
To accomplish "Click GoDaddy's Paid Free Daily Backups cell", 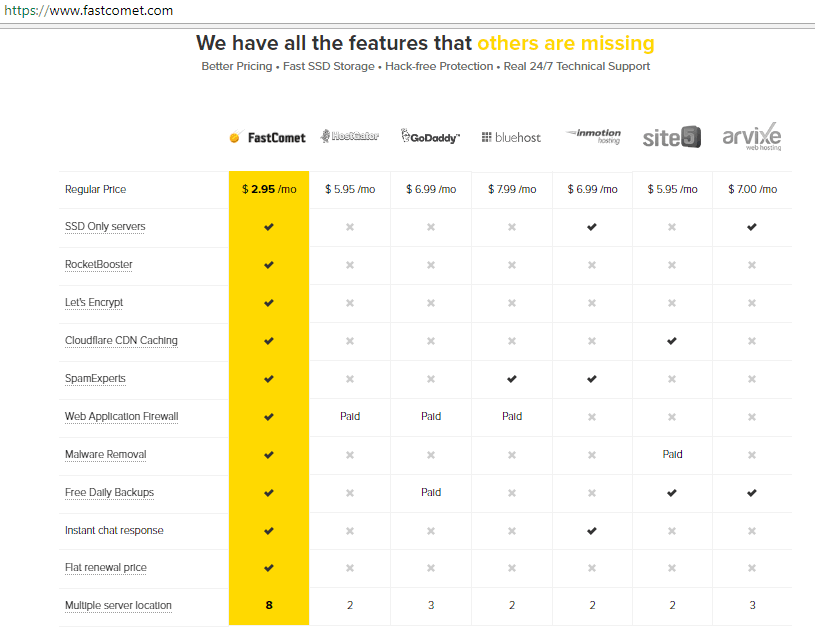I will pos(431,492).
